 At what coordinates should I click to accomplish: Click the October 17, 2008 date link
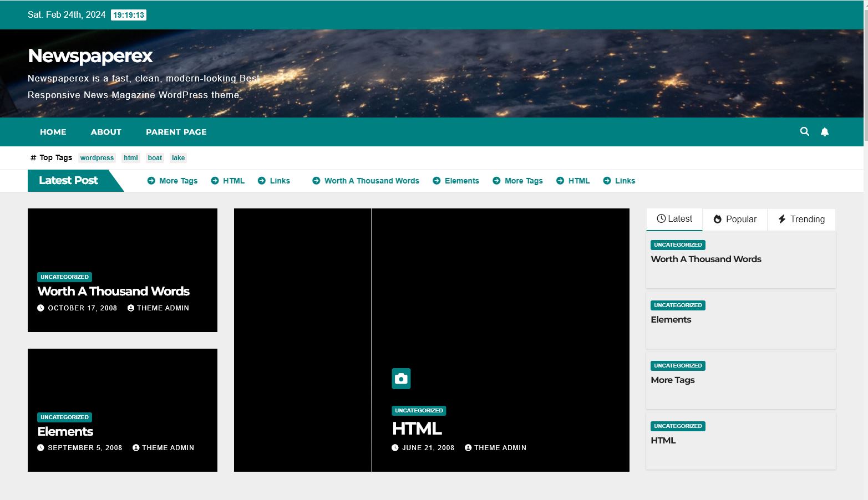[82, 308]
